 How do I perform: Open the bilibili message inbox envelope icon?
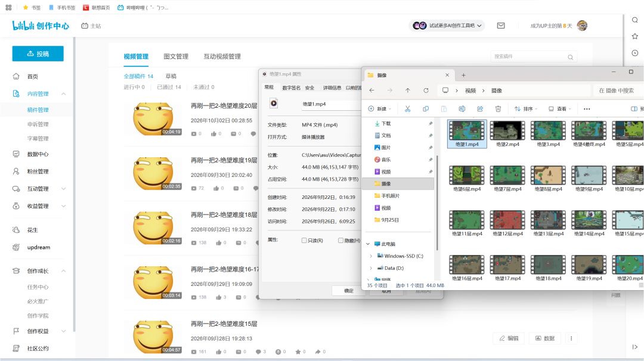pyautogui.click(x=501, y=26)
